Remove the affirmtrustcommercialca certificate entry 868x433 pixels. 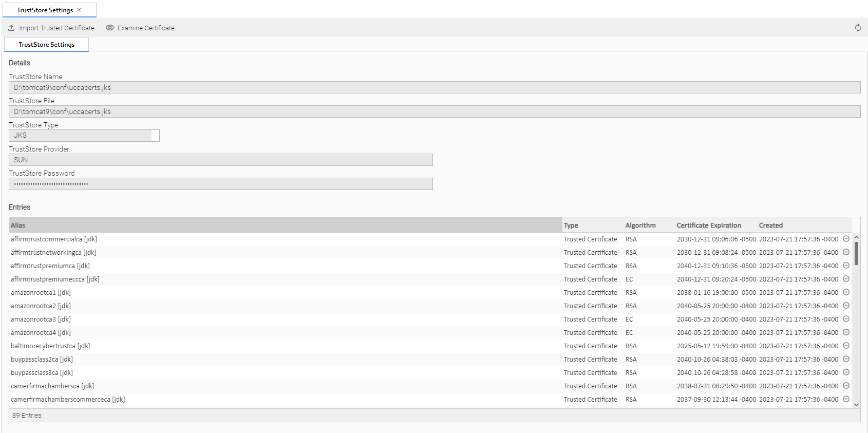[x=846, y=239]
